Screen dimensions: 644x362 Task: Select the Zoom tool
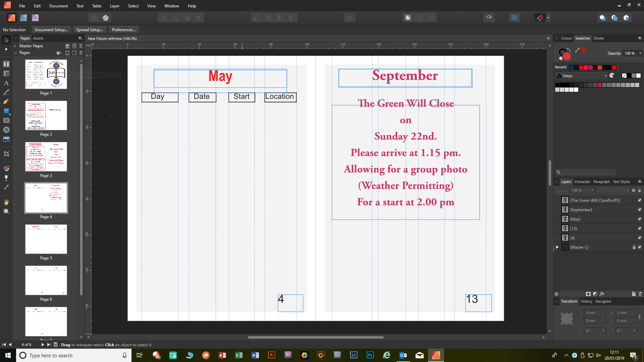click(x=6, y=211)
